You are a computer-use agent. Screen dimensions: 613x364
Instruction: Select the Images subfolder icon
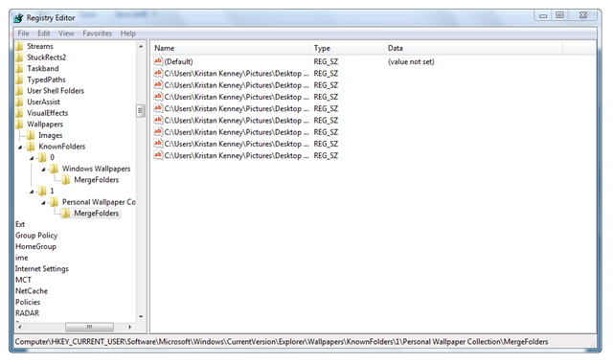click(x=31, y=136)
